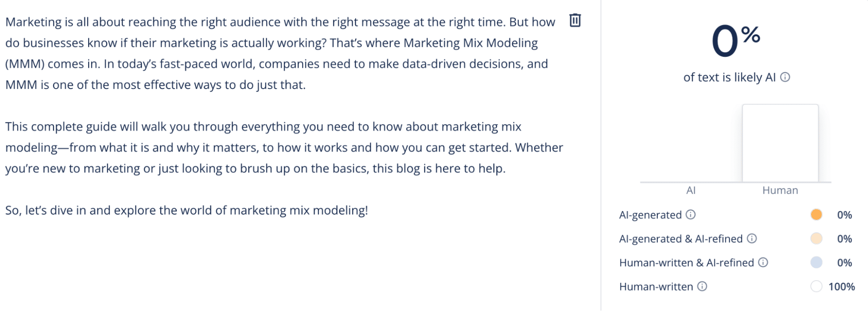Screen dimensions: 868x311
Task: Click info icon next to Human-written label
Action: 702,286
